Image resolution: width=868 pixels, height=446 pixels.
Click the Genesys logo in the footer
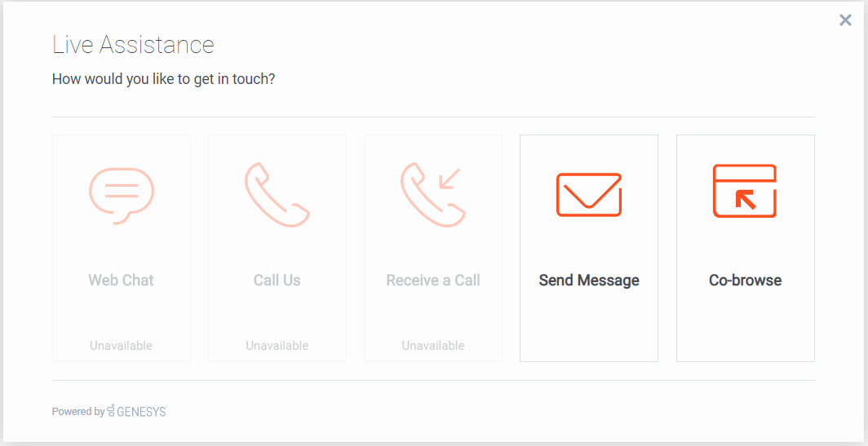click(x=137, y=411)
